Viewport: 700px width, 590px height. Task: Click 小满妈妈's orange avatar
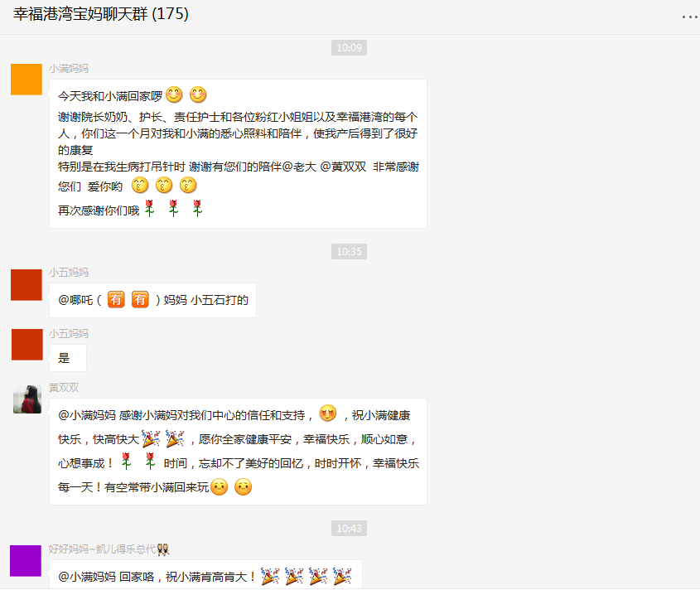click(27, 80)
